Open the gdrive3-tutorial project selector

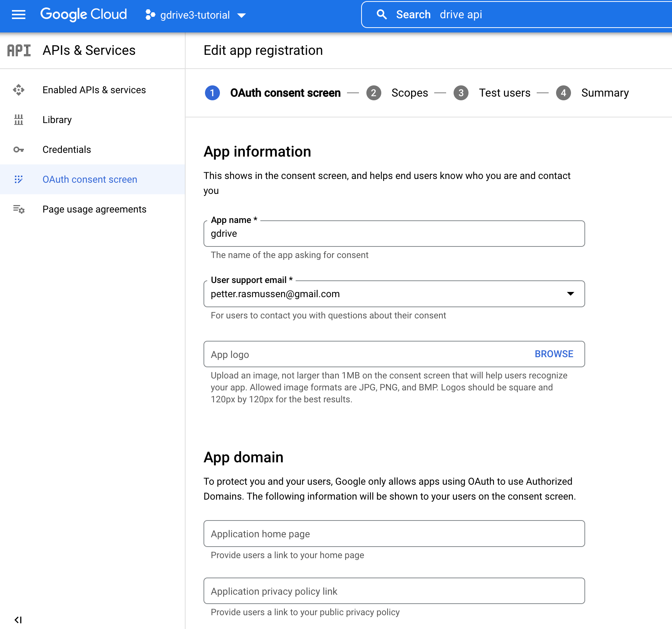click(195, 15)
